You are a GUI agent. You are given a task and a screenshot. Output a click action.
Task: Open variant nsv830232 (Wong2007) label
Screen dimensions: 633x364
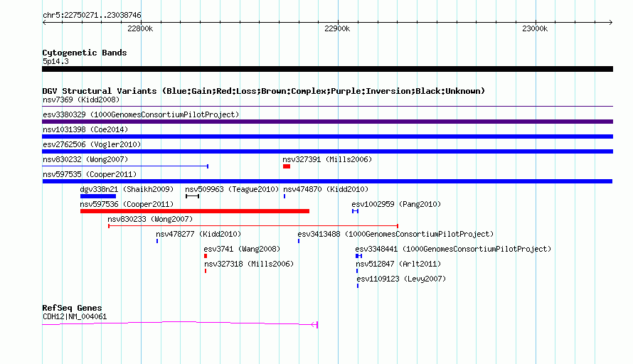point(85,159)
